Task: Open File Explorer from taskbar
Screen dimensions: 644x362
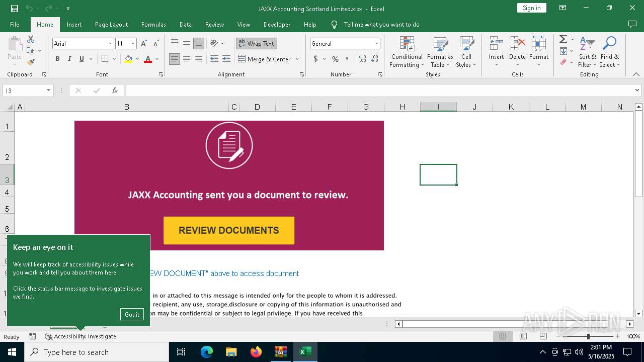Action: pos(231,352)
